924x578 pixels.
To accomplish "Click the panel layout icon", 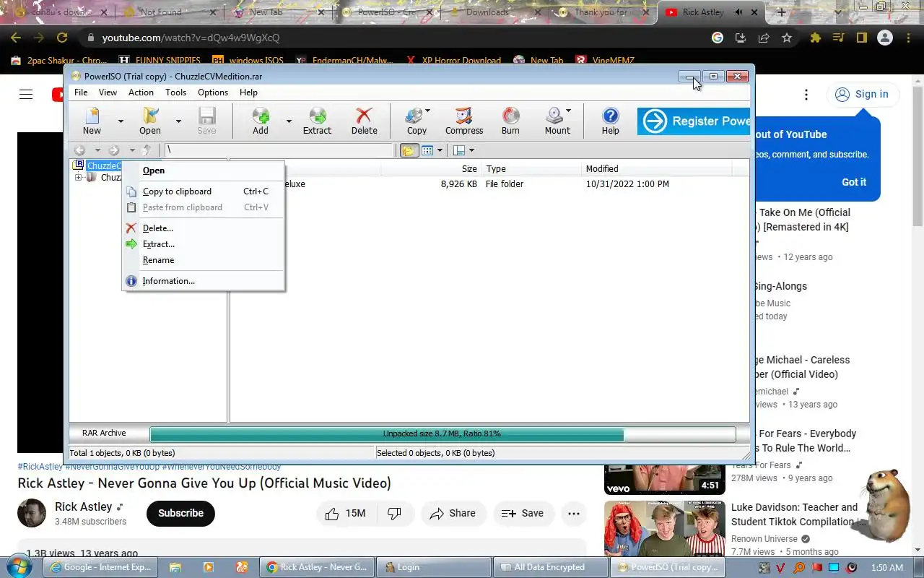I will pyautogui.click(x=459, y=150).
